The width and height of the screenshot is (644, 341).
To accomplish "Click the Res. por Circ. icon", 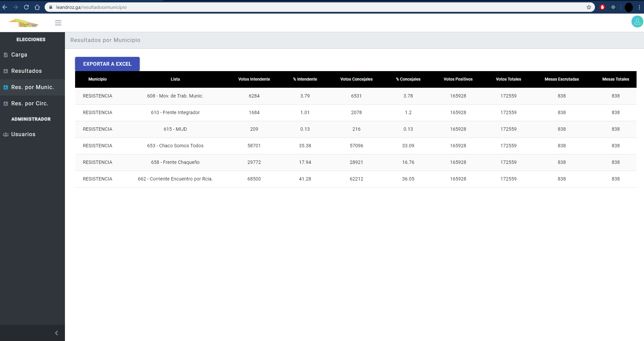I will [x=6, y=104].
